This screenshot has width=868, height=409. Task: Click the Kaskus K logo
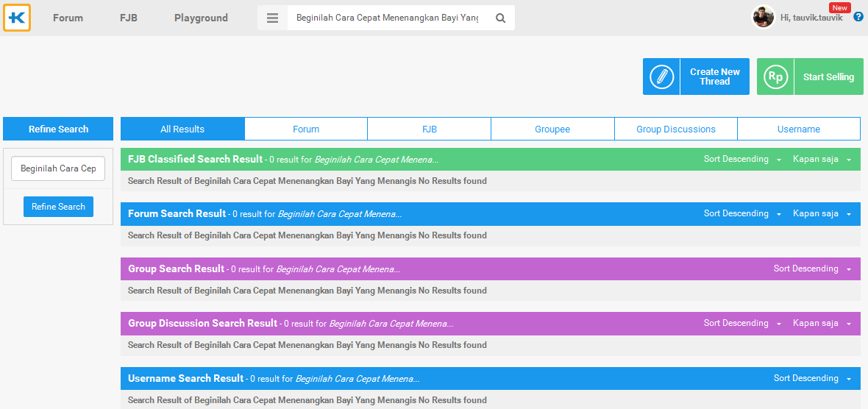pyautogui.click(x=17, y=18)
